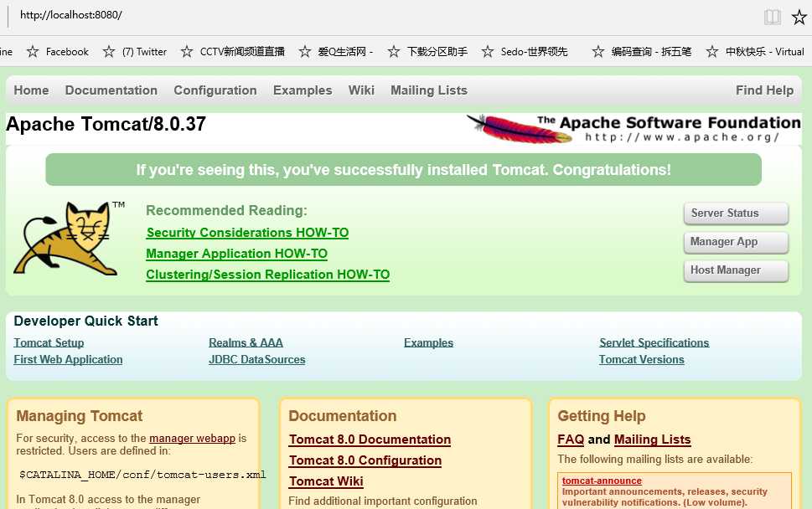The height and width of the screenshot is (509, 812).
Task: Open Tomcat Versions link
Action: click(642, 359)
